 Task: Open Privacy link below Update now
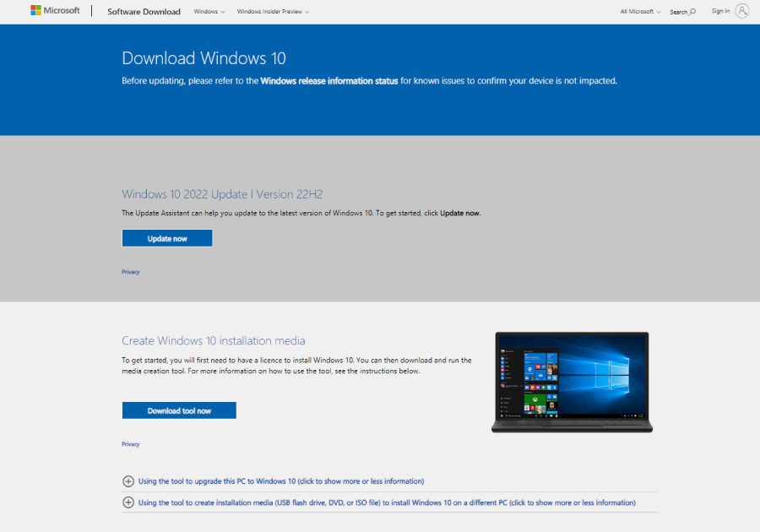coord(130,271)
